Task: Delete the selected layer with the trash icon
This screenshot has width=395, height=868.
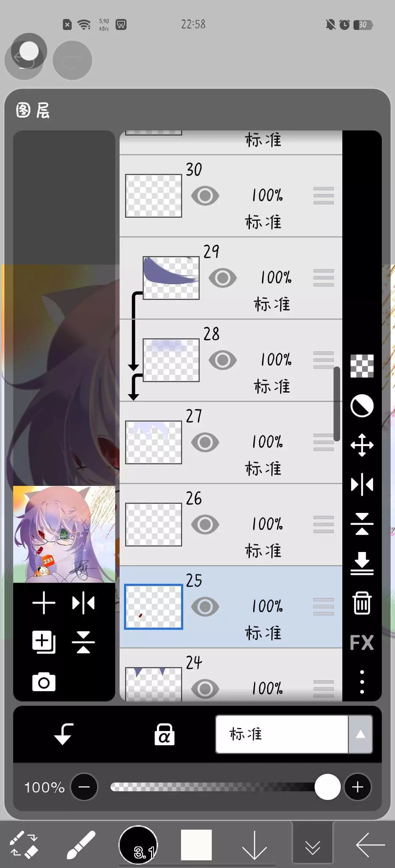Action: 362,603
